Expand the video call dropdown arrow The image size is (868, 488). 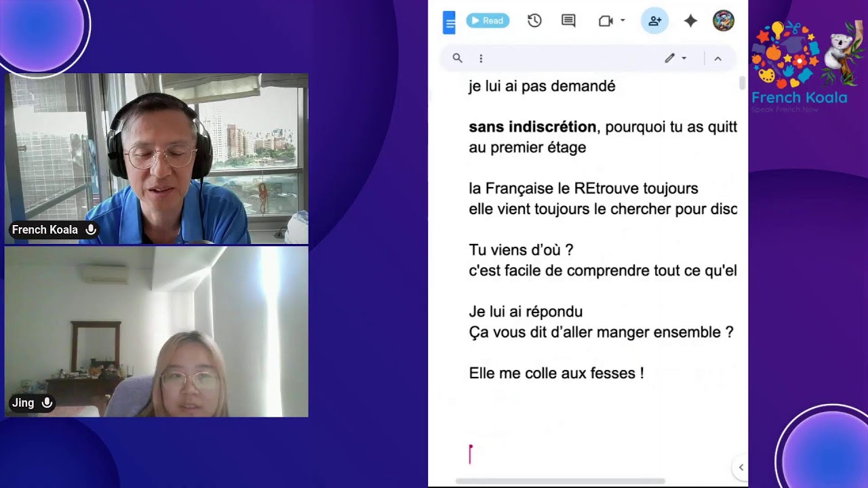tap(623, 21)
